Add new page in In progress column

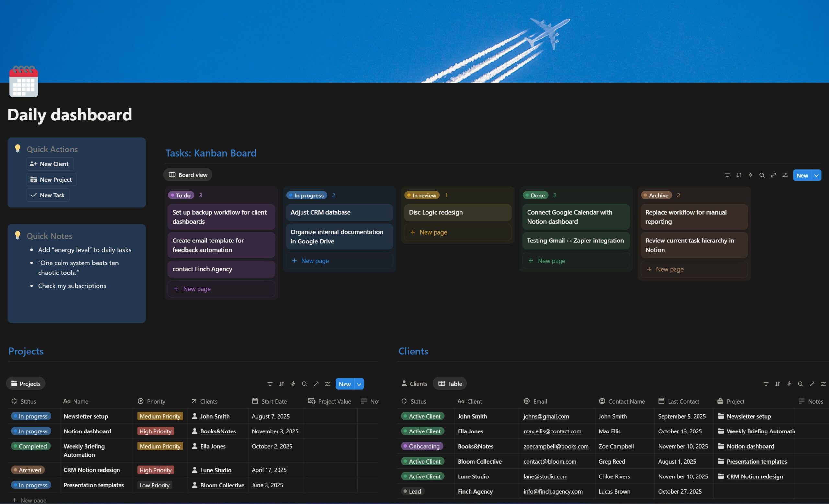[315, 261]
